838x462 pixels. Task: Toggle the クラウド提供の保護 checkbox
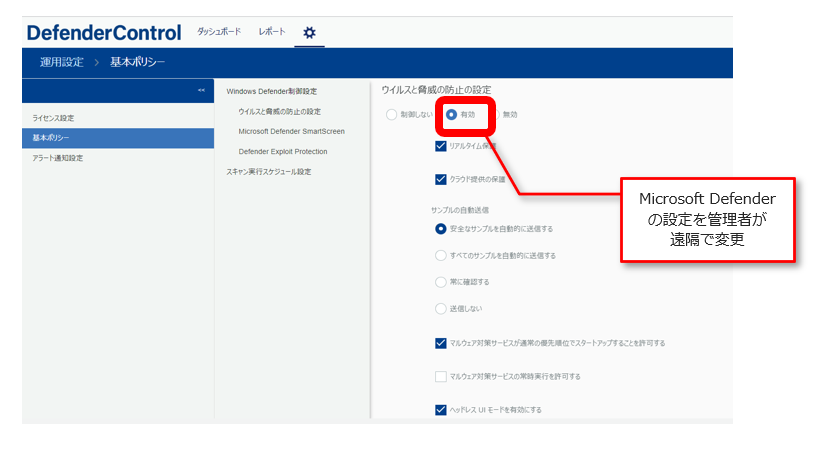[440, 179]
